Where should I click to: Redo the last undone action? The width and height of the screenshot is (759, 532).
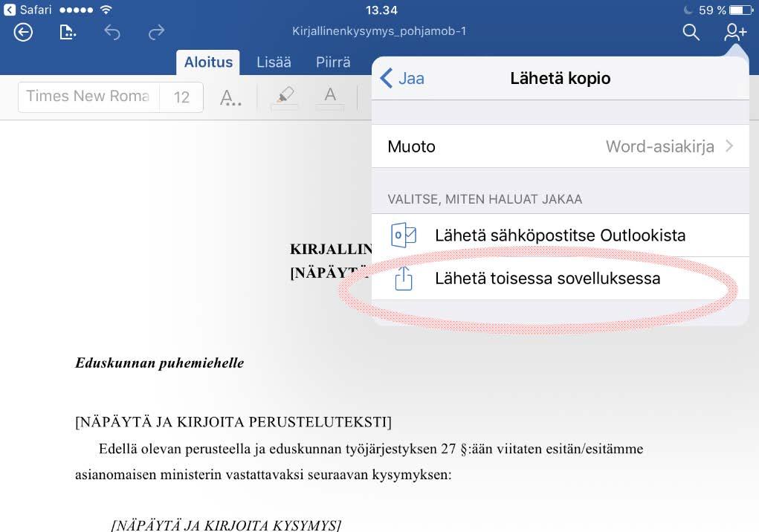point(156,33)
